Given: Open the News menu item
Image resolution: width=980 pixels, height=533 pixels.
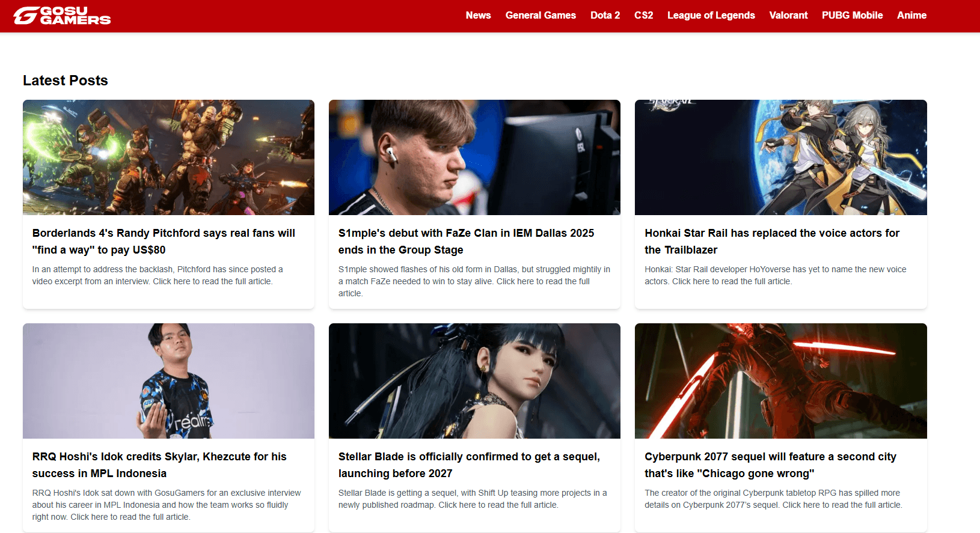Looking at the screenshot, I should coord(478,16).
